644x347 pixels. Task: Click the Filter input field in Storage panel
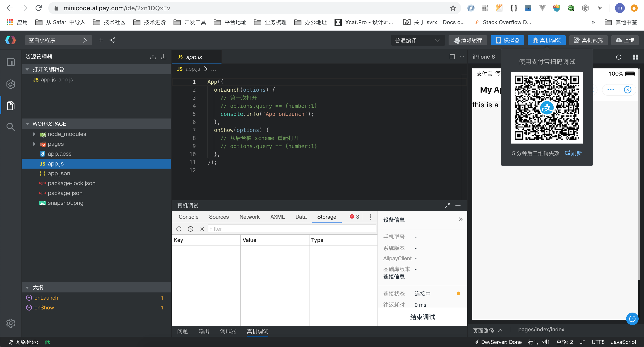click(292, 229)
